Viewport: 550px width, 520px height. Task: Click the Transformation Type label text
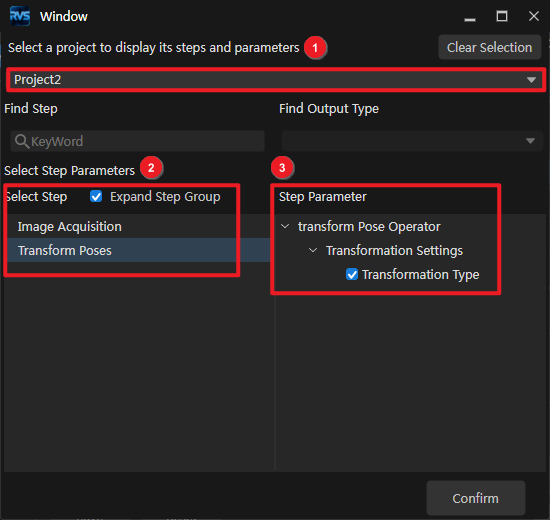[x=421, y=274]
